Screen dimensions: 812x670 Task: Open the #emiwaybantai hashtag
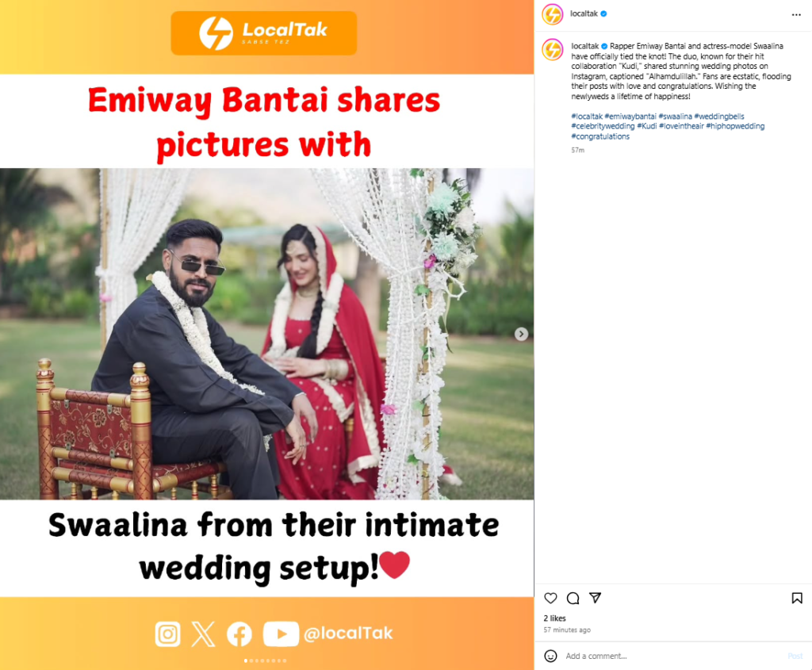[x=630, y=117]
